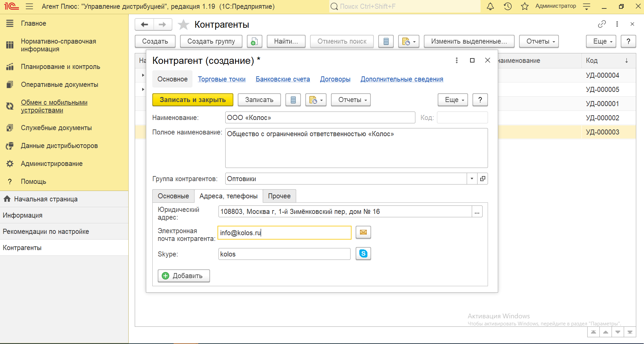Open the Торговые точки link
The height and width of the screenshot is (344, 644).
pos(222,79)
